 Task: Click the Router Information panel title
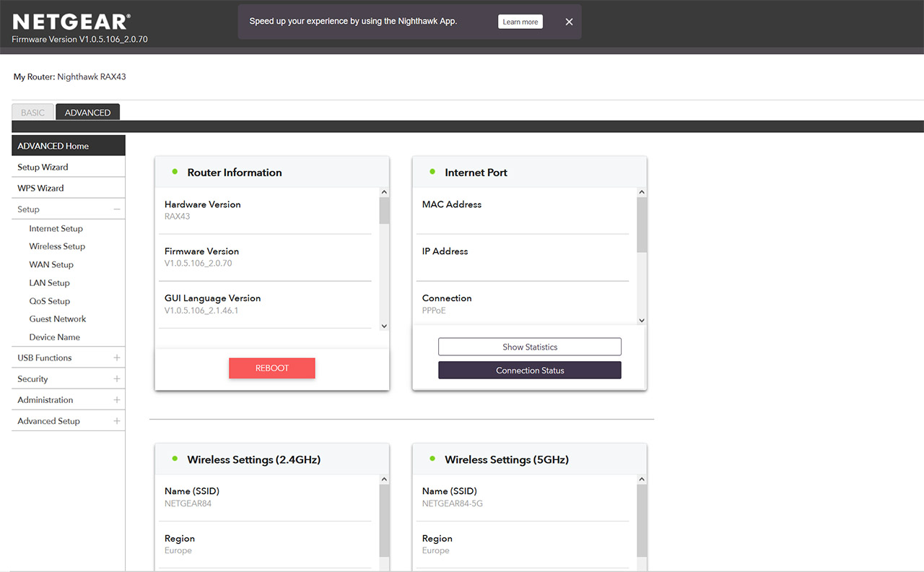tap(235, 173)
